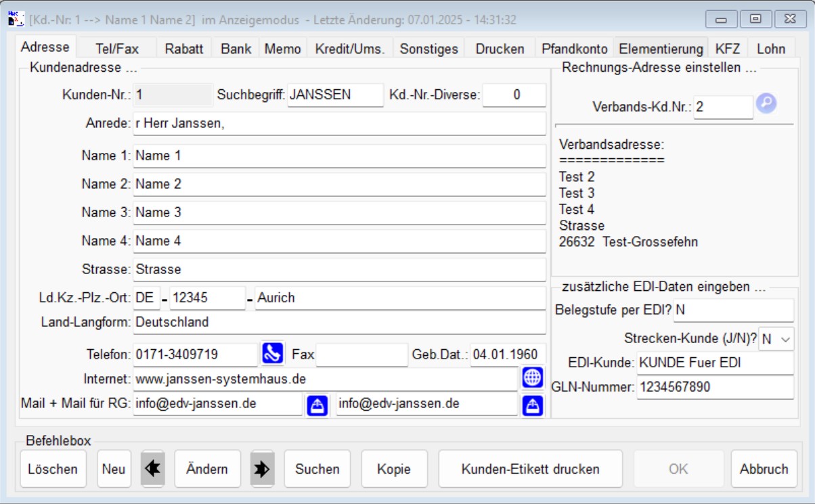Open website via globe icon next to Internet
This screenshot has height=504, width=815.
point(532,379)
